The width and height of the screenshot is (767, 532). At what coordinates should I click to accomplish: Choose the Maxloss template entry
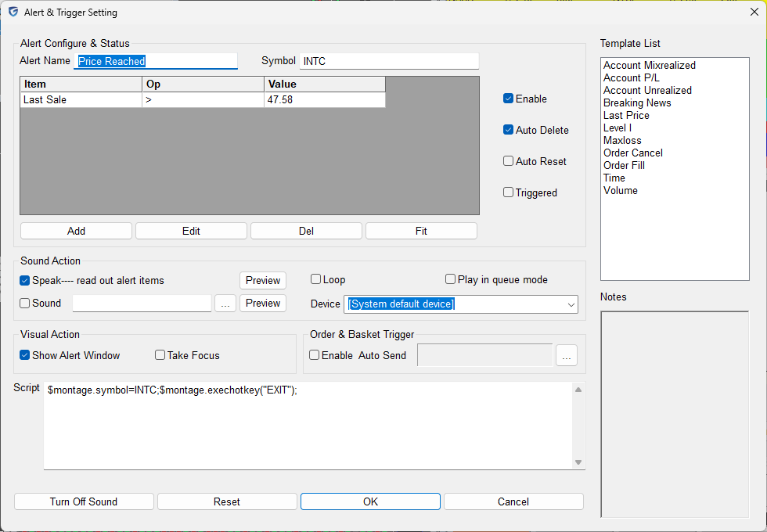[622, 141]
